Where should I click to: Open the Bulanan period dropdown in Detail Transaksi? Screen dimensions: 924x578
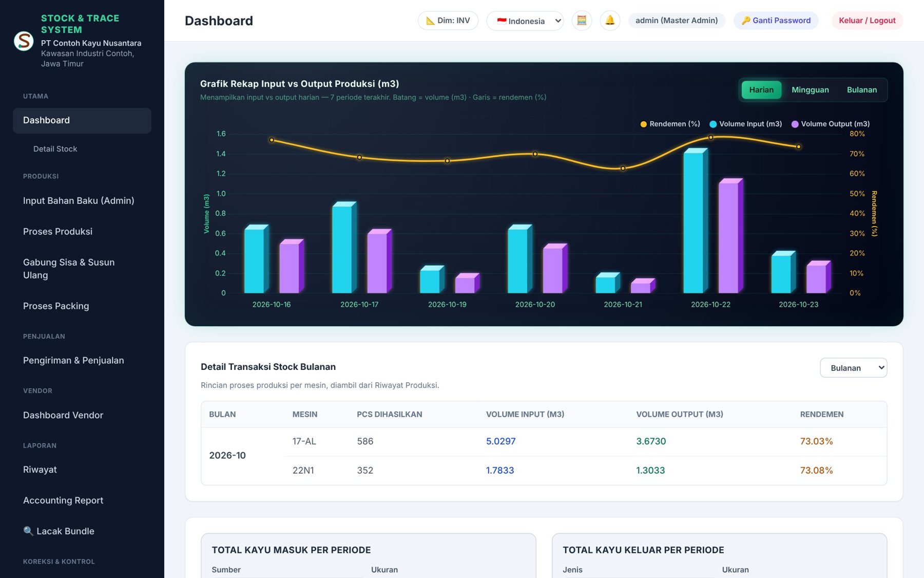coord(854,368)
